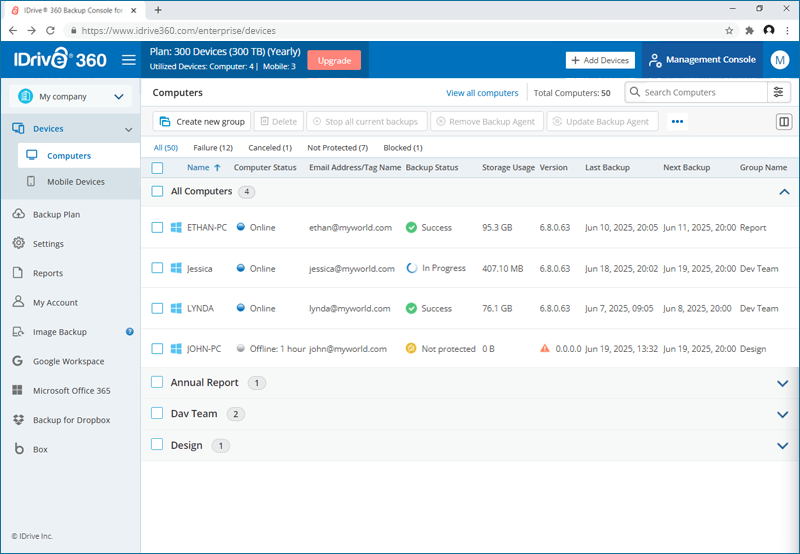Select the ETHAN-PC row checkbox
Viewport: 800px width, 554px height.
(x=157, y=228)
